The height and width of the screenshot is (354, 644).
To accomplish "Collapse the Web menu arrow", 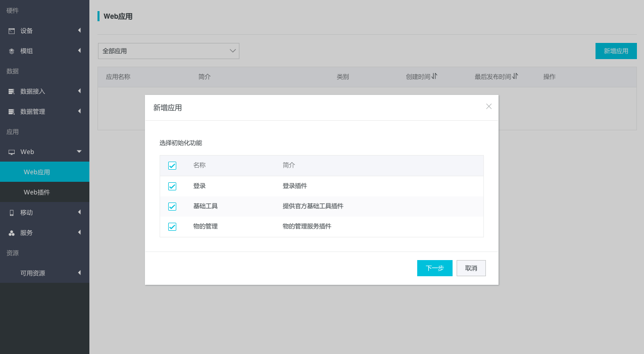I will pos(79,151).
